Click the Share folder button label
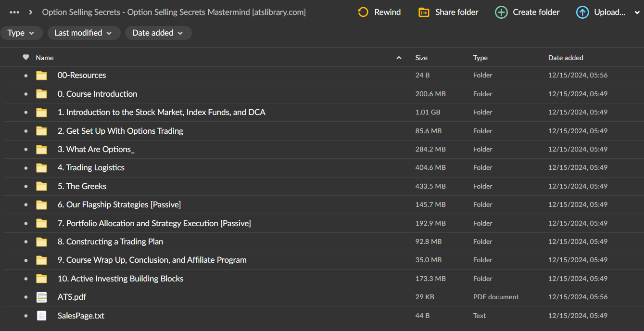644x331 pixels. tap(457, 12)
